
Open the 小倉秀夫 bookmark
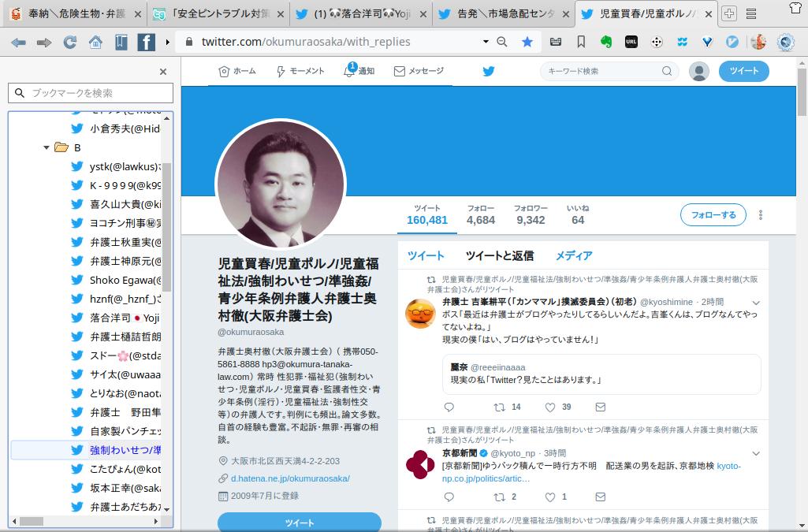116,128
